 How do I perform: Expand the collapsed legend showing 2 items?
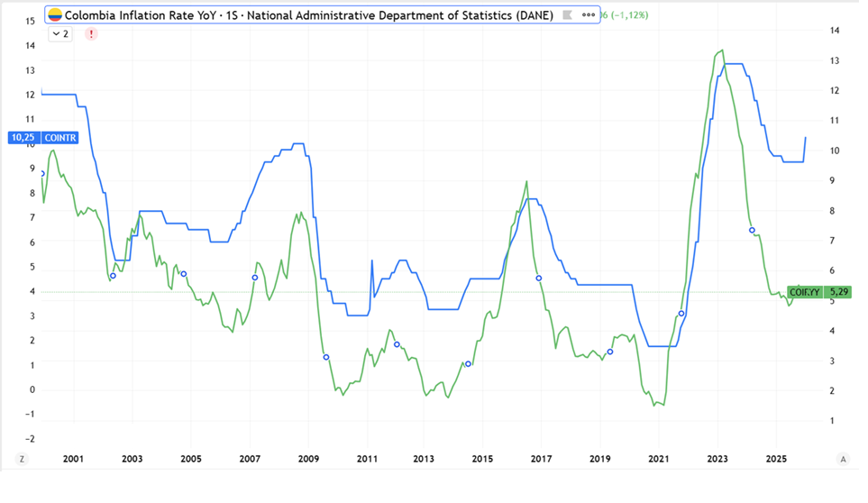(x=60, y=34)
